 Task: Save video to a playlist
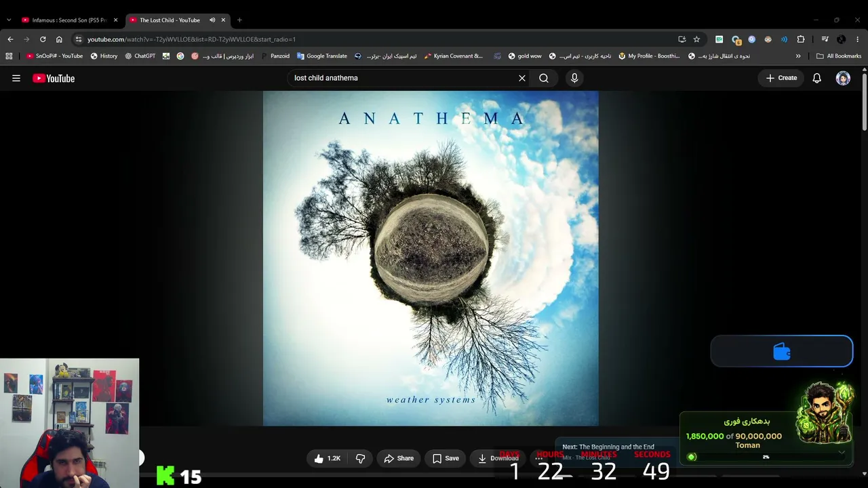point(446,458)
